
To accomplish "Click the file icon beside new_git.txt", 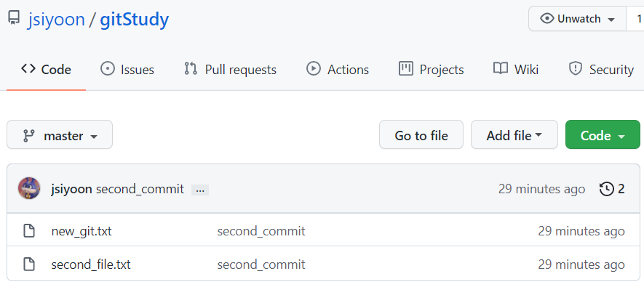I will pyautogui.click(x=29, y=231).
